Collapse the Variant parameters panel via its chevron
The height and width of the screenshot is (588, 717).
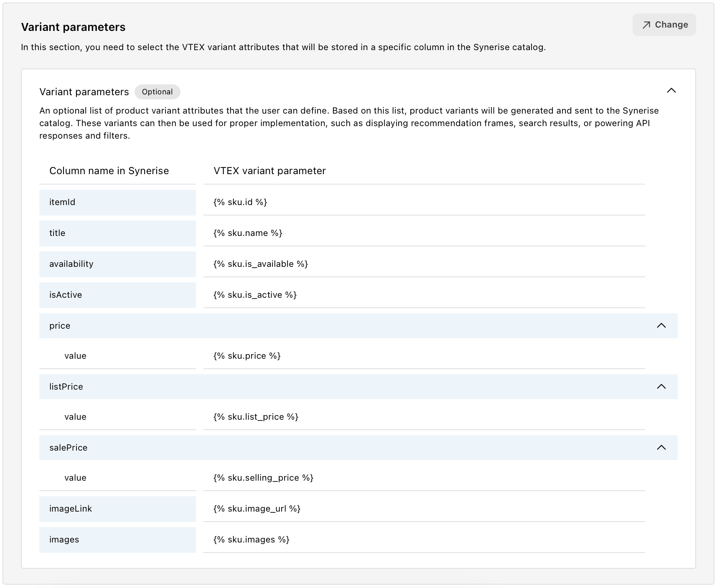[672, 91]
